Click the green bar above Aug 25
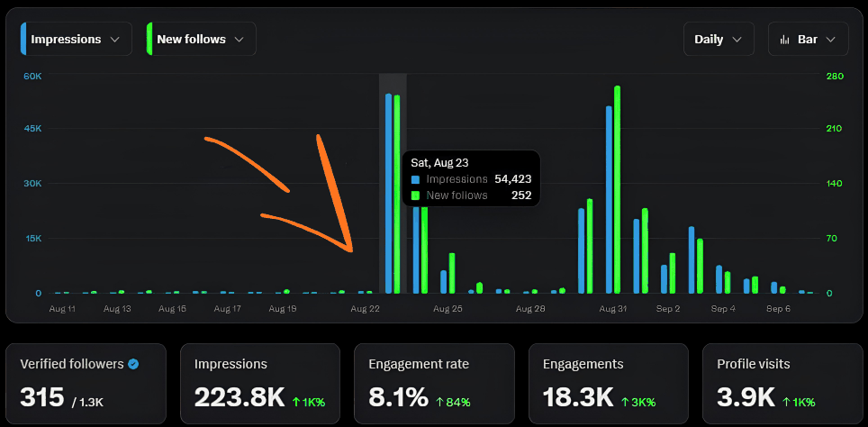The height and width of the screenshot is (427, 868). coord(452,273)
